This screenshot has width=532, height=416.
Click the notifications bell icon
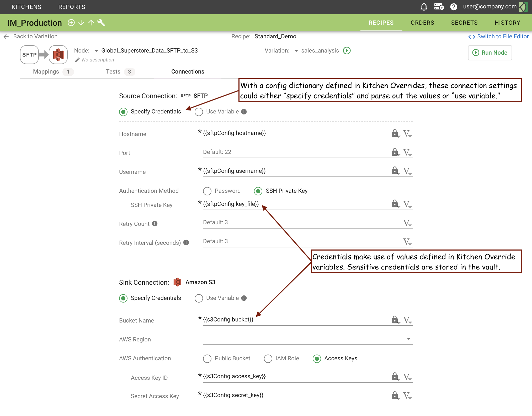coord(424,7)
